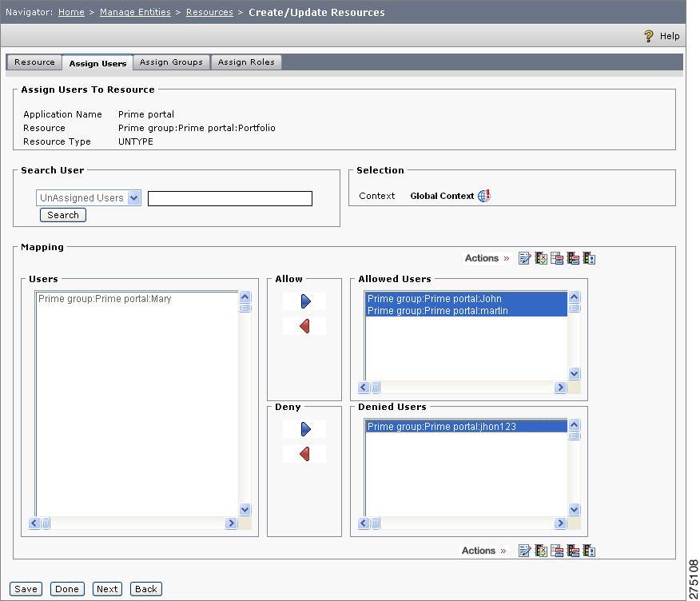Click the Users list scroll right arrow
This screenshot has width=700, height=601.
(231, 523)
